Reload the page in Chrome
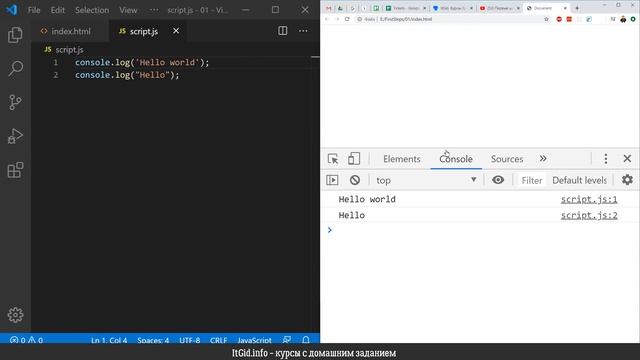Viewport: 640px width, 360px height. 347,19
